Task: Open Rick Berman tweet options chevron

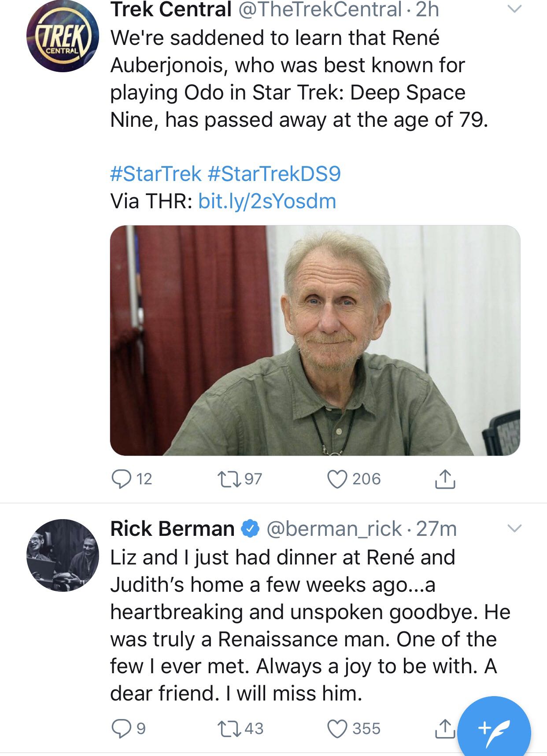Action: point(514,528)
